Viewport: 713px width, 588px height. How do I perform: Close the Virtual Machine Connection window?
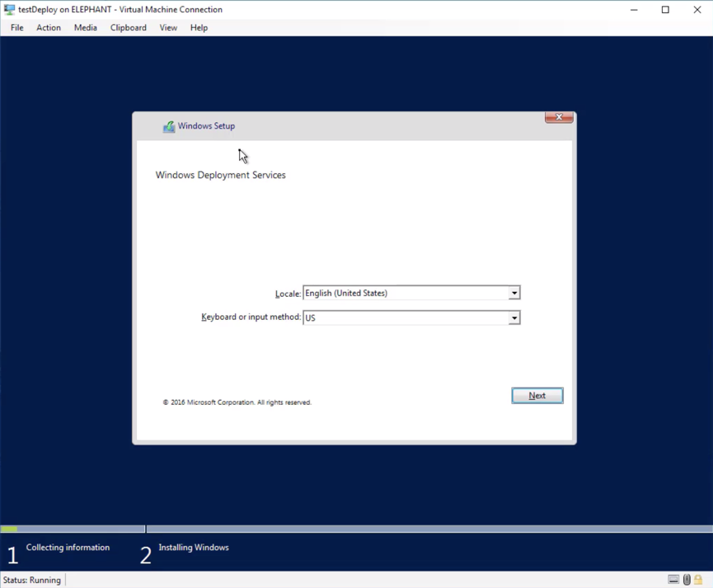697,10
